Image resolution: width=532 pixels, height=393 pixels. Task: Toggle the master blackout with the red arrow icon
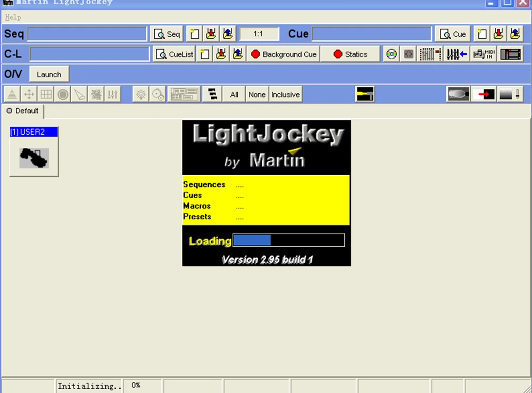point(484,94)
